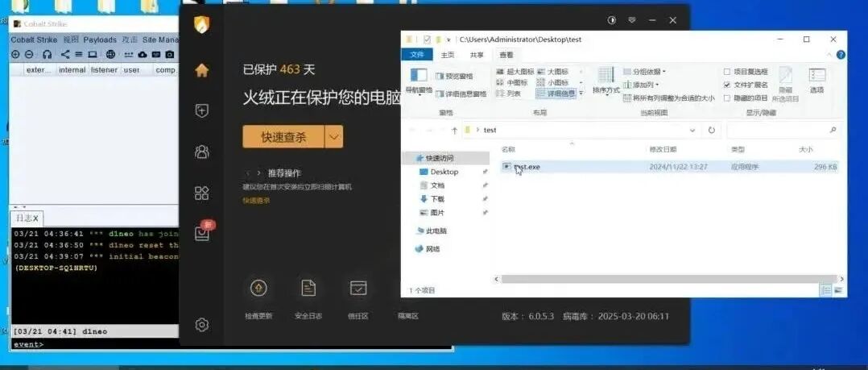Open 攻击 menu in Cobalt Strike

[x=130, y=39]
